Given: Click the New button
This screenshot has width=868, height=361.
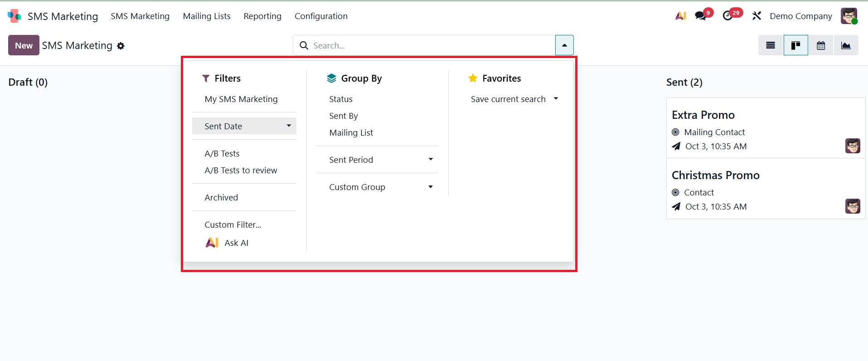Looking at the screenshot, I should (24, 45).
